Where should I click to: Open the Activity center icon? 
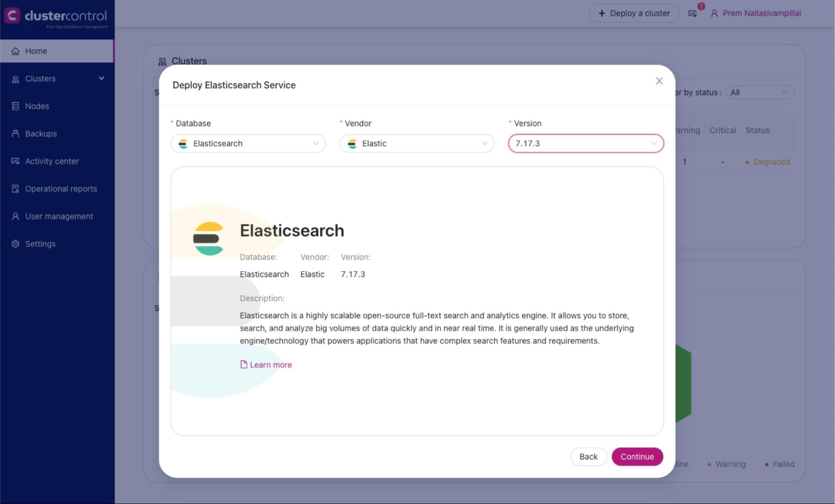pos(15,161)
